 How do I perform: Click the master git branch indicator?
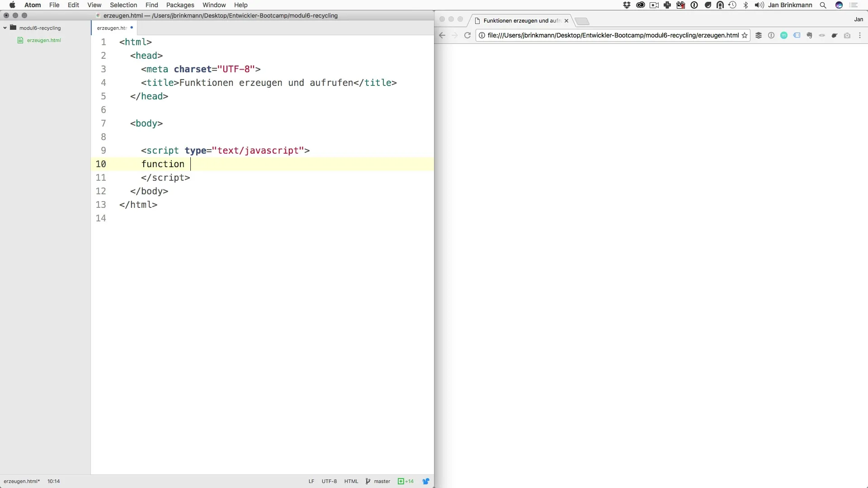[378, 481]
